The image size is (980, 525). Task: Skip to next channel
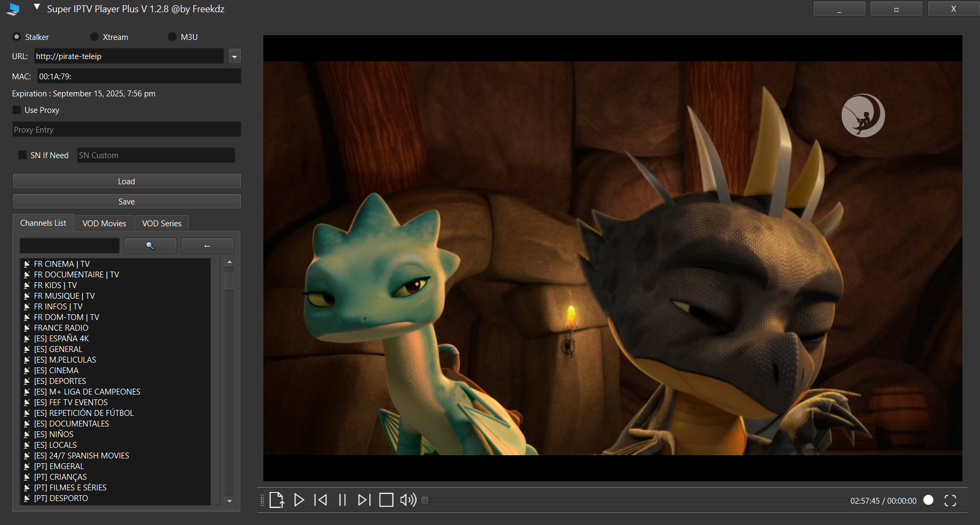coord(364,500)
